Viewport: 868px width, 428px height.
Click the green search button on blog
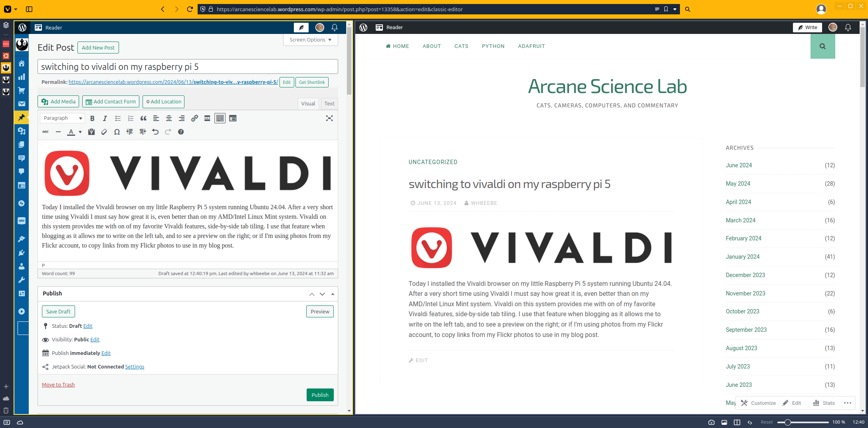pos(822,46)
